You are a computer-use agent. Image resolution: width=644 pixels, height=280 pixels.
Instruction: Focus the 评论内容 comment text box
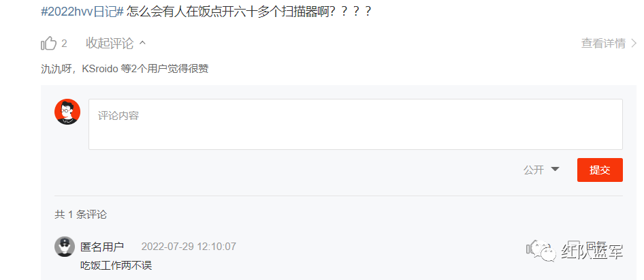(x=355, y=124)
